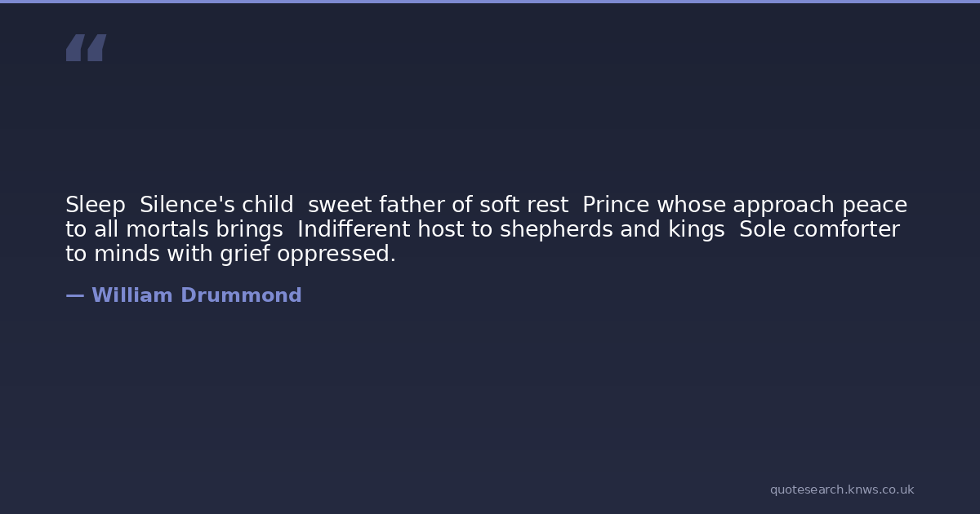The height and width of the screenshot is (514, 980).
Task: Click the large quotation mark icon
Action: pyautogui.click(x=86, y=48)
